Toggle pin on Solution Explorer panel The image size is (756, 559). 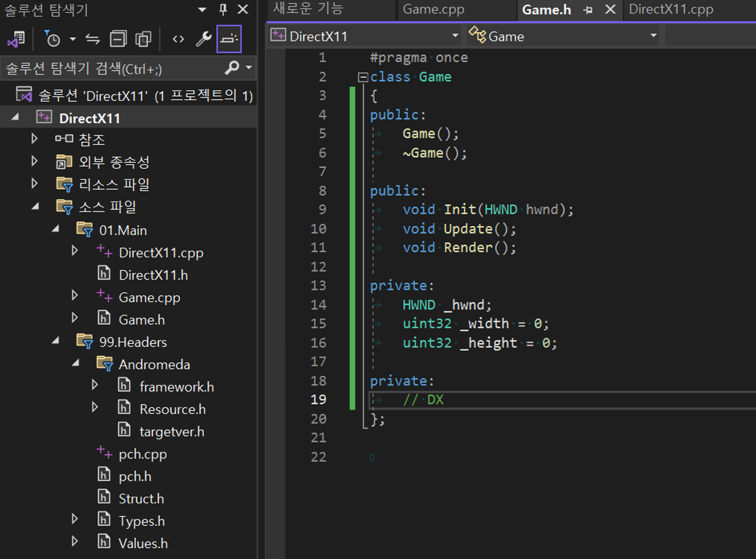pos(223,9)
